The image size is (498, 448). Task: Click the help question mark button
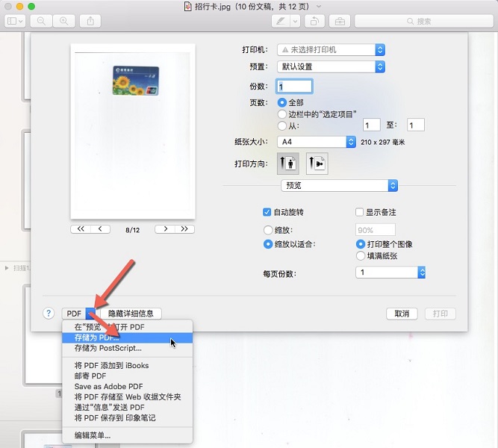coord(49,314)
